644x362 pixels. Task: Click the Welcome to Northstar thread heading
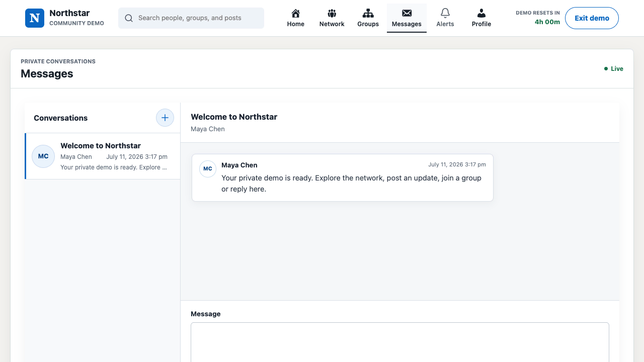point(234,117)
